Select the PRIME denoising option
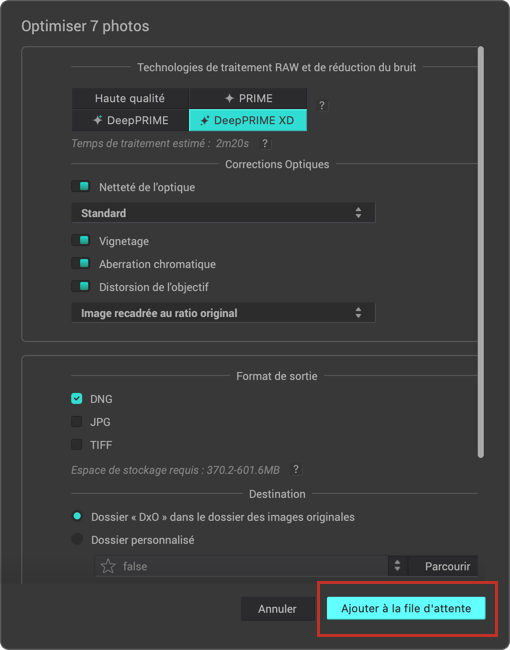This screenshot has width=510, height=650. (248, 98)
